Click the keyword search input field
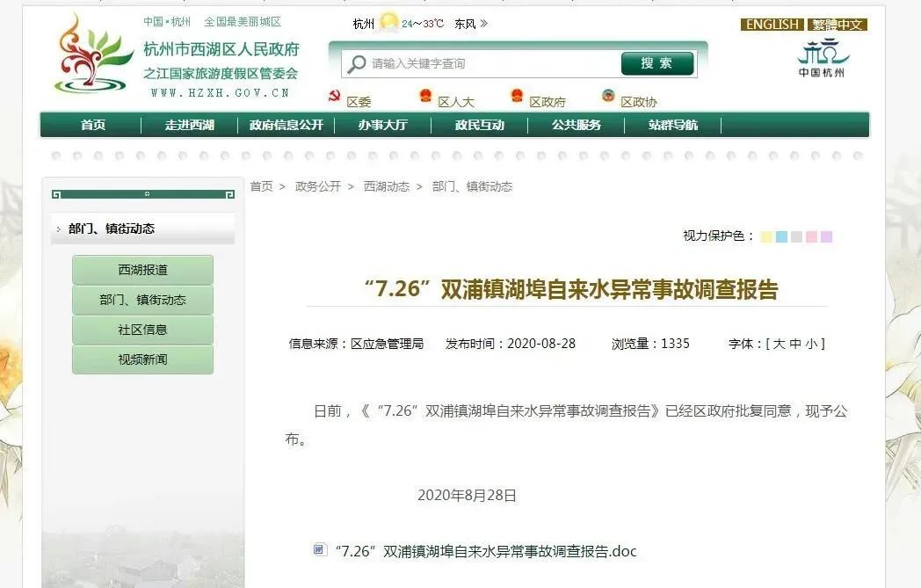921x588 pixels. 492,64
